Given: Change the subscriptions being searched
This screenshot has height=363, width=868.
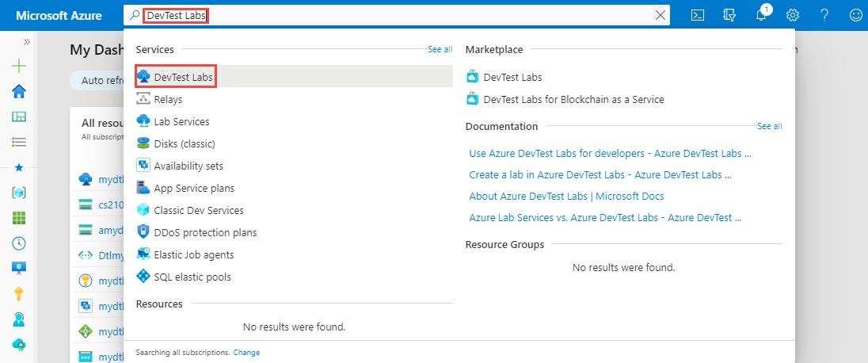Looking at the screenshot, I should (x=246, y=352).
